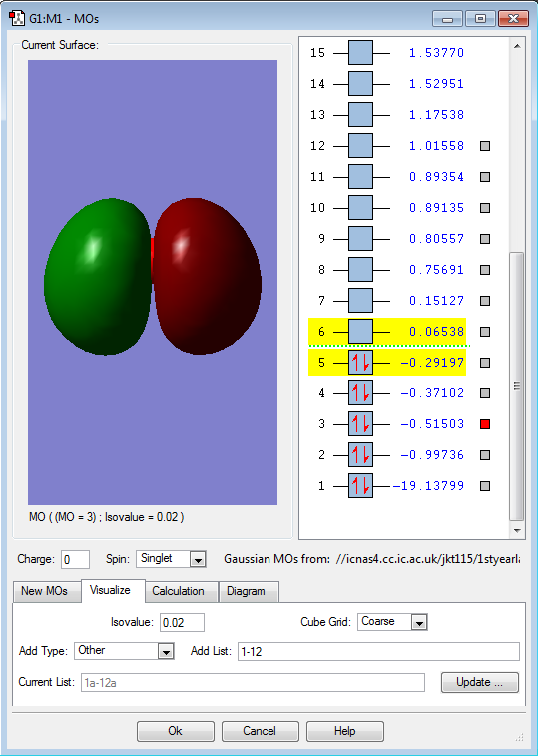538x756 pixels.
Task: Switch to the Diagram tab
Action: point(249,591)
